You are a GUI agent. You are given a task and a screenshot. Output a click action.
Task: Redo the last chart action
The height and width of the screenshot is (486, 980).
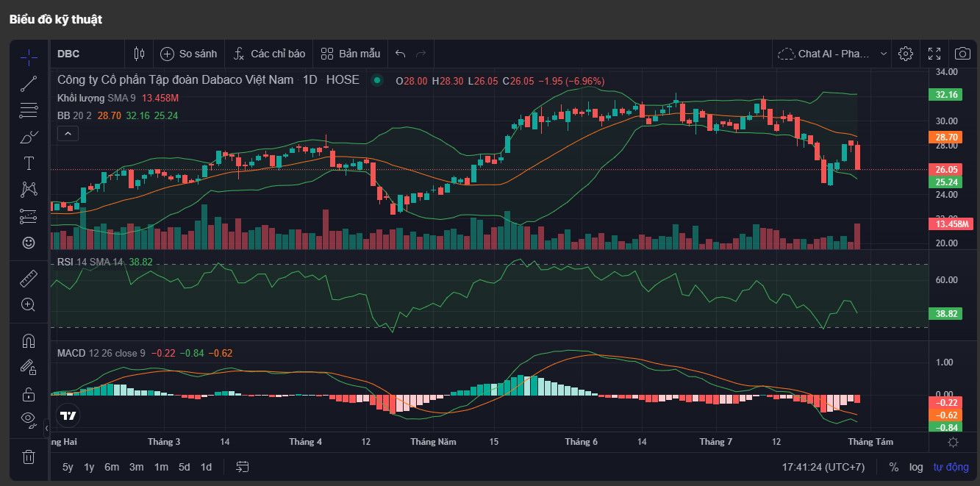(421, 54)
